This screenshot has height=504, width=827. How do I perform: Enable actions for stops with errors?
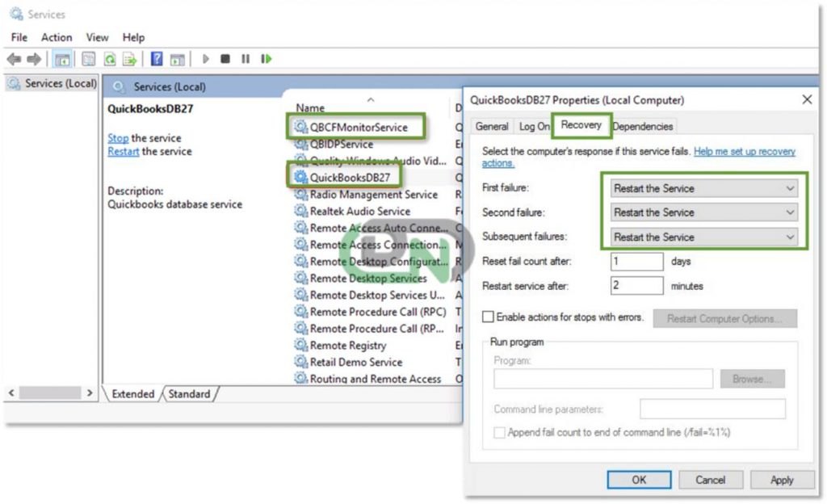(x=489, y=317)
